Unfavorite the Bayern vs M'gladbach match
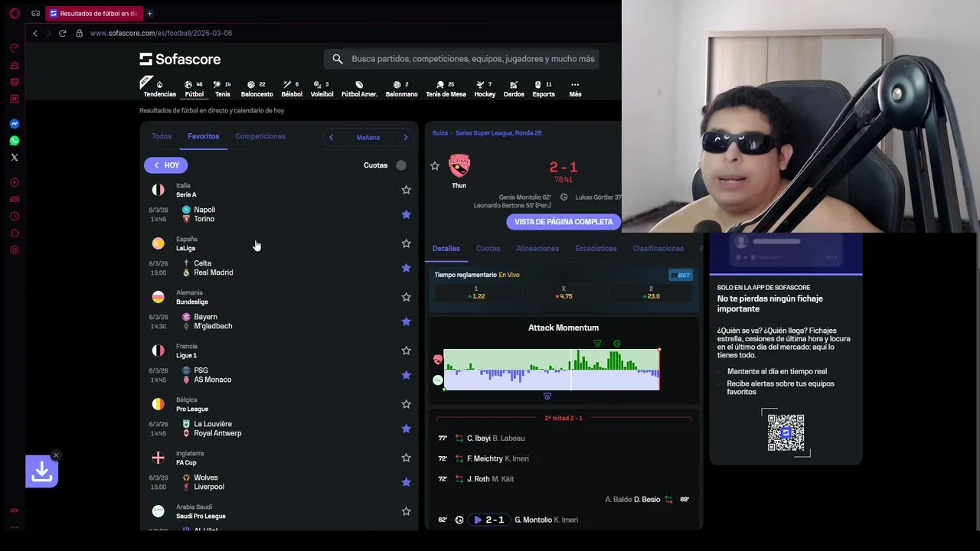 point(407,321)
